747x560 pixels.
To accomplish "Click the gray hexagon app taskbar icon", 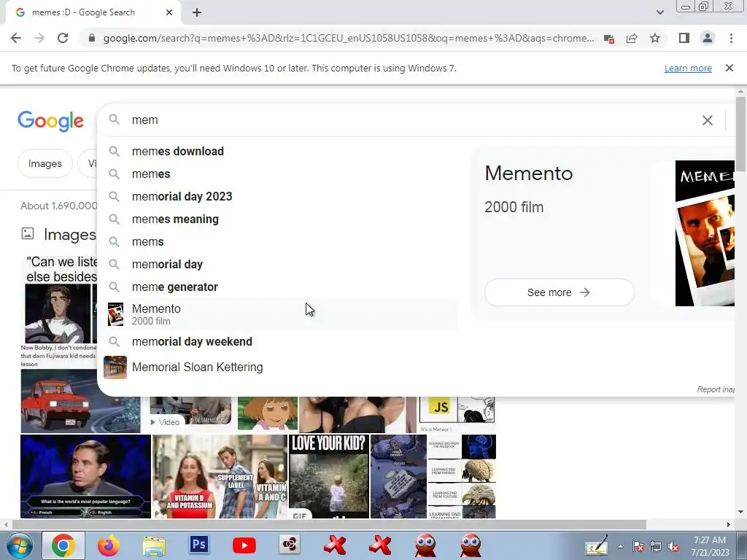I will 289,545.
